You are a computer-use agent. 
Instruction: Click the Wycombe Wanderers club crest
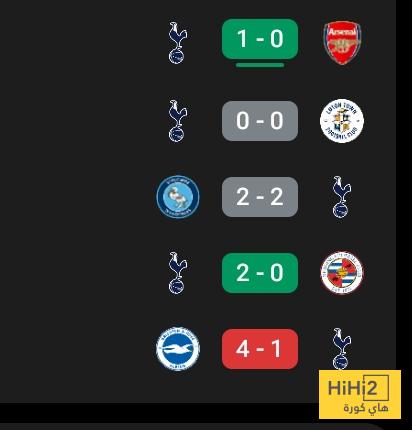(x=178, y=197)
